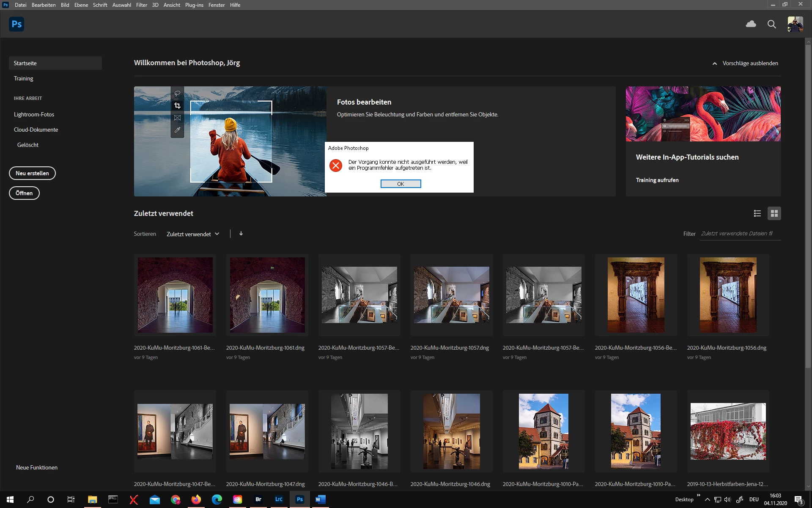The height and width of the screenshot is (508, 812).
Task: Click the recent files filter field
Action: pyautogui.click(x=739, y=234)
